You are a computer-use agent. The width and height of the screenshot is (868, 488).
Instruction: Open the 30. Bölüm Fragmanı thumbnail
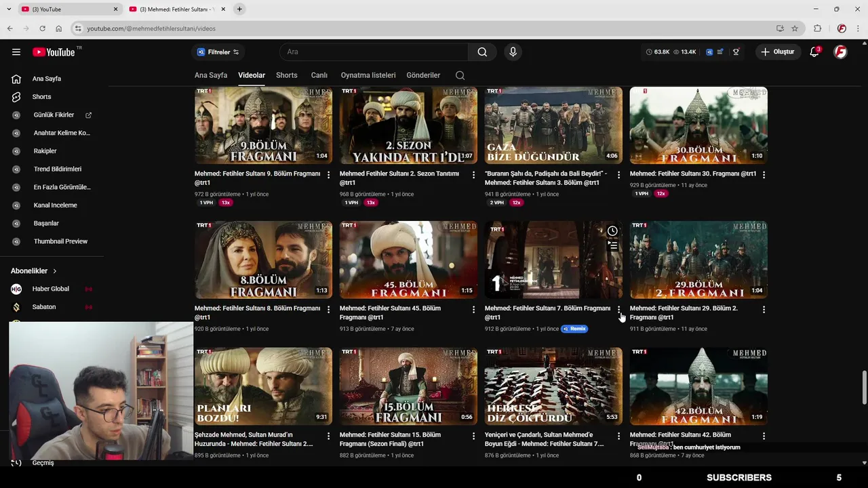click(698, 125)
